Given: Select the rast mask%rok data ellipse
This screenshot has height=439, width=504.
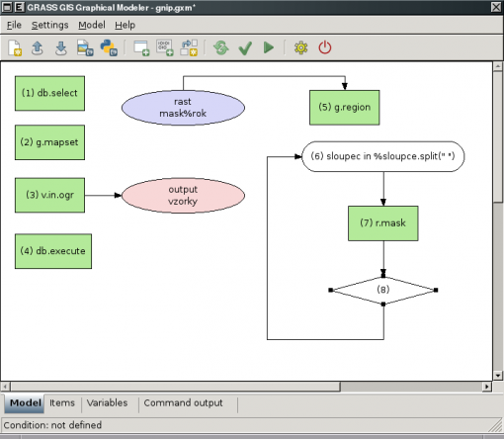Looking at the screenshot, I should [183, 108].
